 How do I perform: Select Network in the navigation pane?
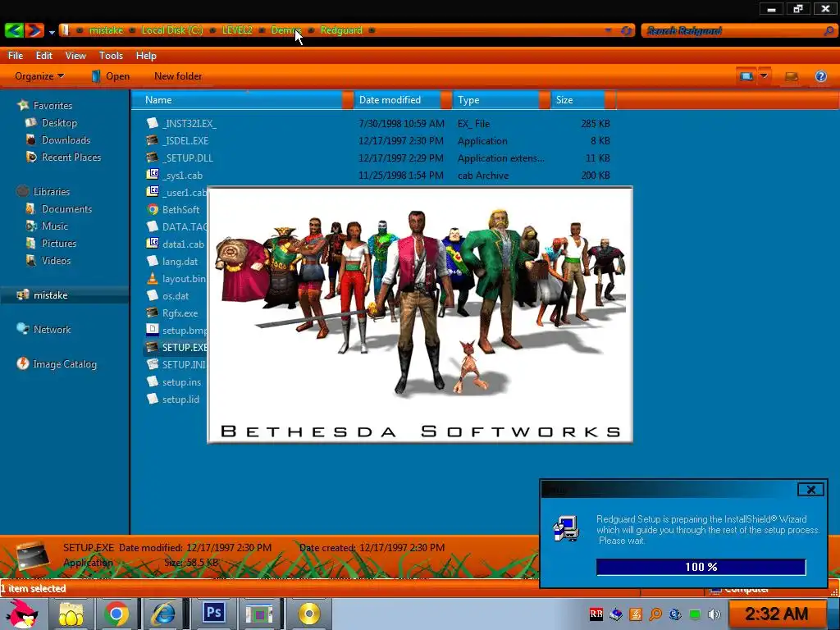point(52,330)
